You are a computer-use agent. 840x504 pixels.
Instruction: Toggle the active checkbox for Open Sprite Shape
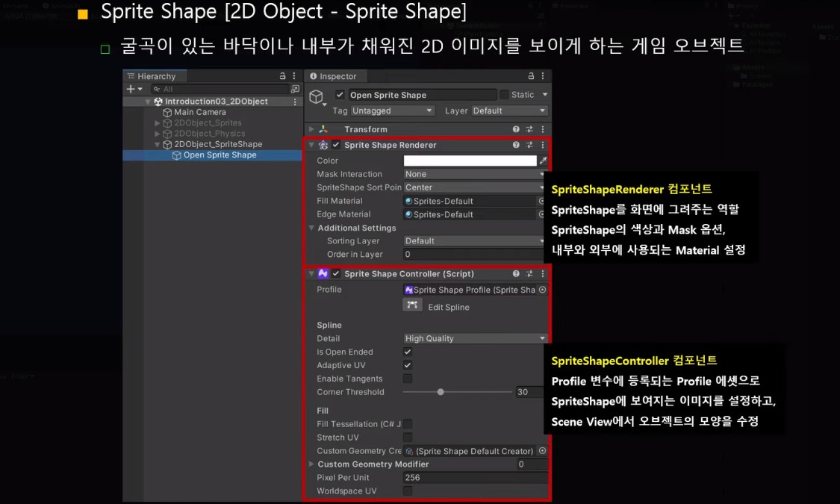340,95
